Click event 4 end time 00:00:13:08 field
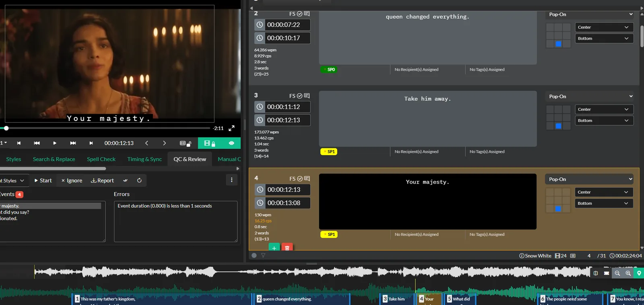This screenshot has width=644, height=305. pos(288,203)
